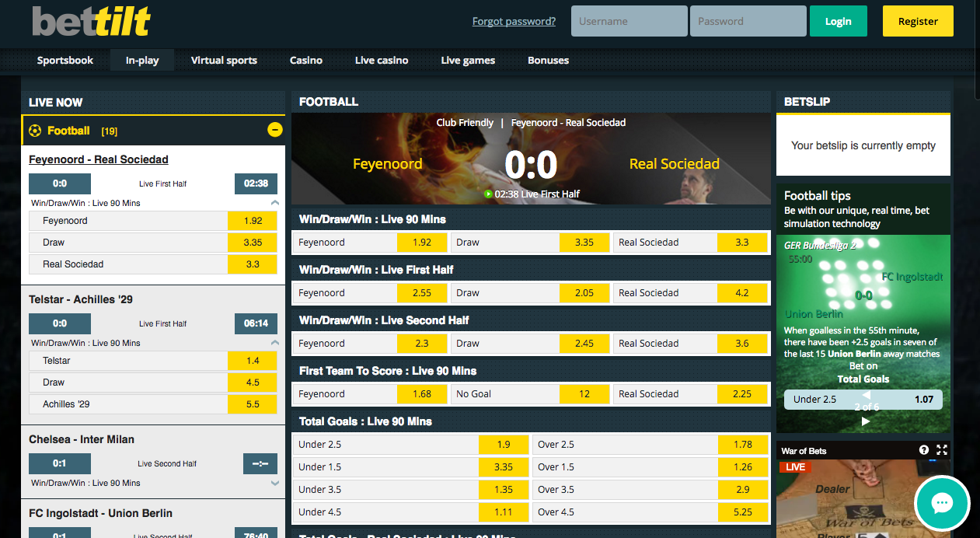This screenshot has width=980, height=538.
Task: Pick Under 2.5 odds 1.07 tip bet
Action: [x=863, y=400]
